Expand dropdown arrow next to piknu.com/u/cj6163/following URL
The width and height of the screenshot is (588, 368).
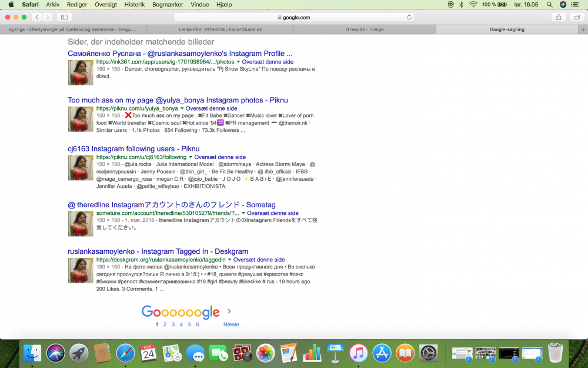click(x=191, y=157)
